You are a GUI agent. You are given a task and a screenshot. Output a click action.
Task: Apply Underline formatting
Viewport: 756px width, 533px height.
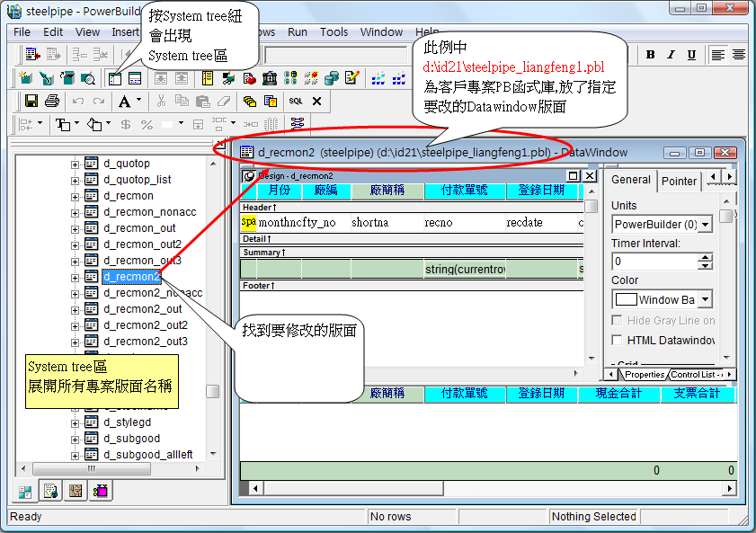point(692,55)
